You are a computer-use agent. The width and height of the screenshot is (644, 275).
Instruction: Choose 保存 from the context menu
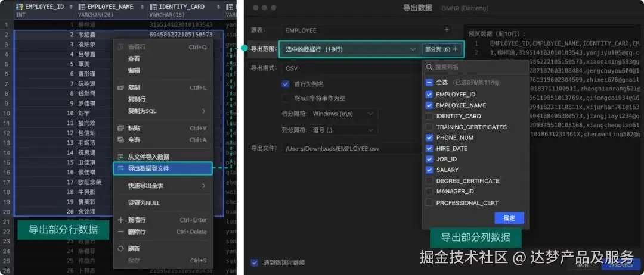coord(134,260)
